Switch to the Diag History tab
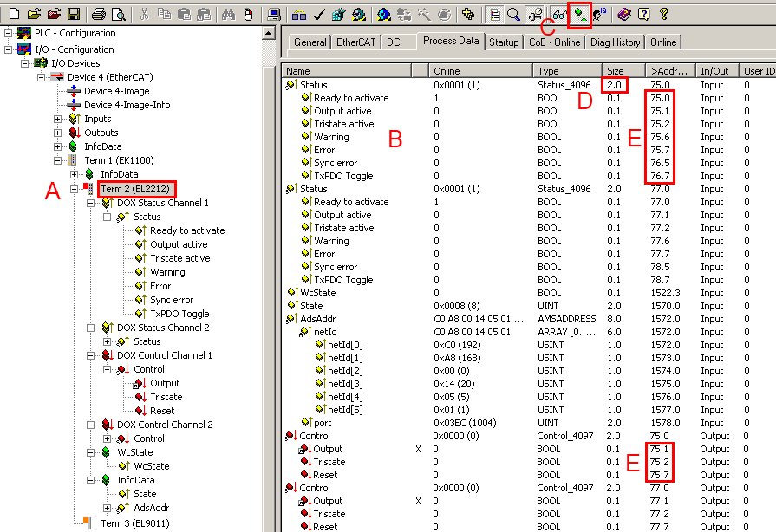The image size is (776, 532). pos(615,42)
